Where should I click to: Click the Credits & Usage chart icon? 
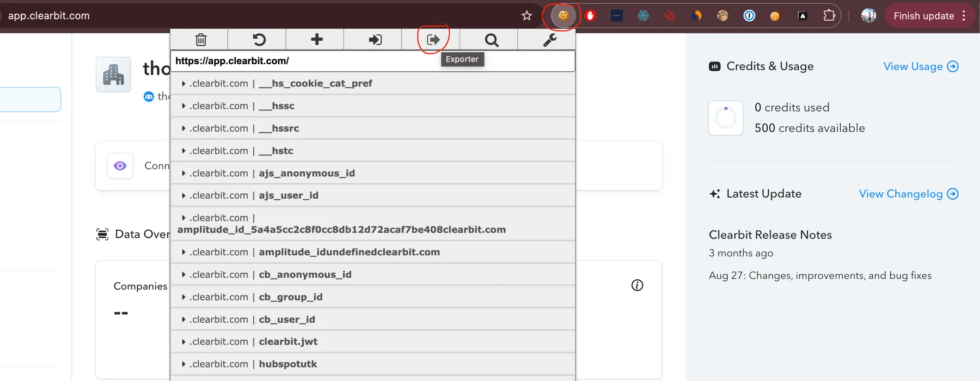point(714,66)
